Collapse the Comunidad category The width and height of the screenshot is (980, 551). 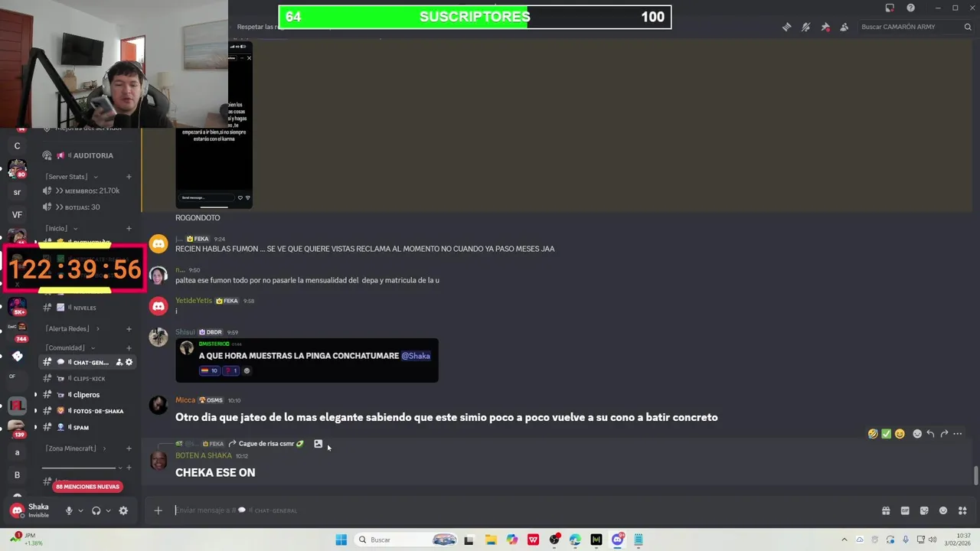70,347
